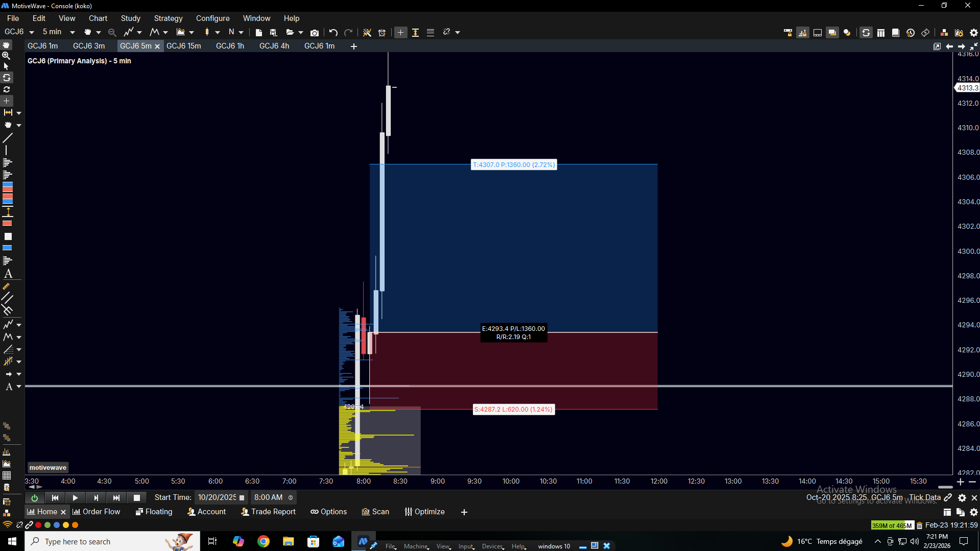Open the Strategy menu
Screen dimensions: 980x551
pos(168,18)
